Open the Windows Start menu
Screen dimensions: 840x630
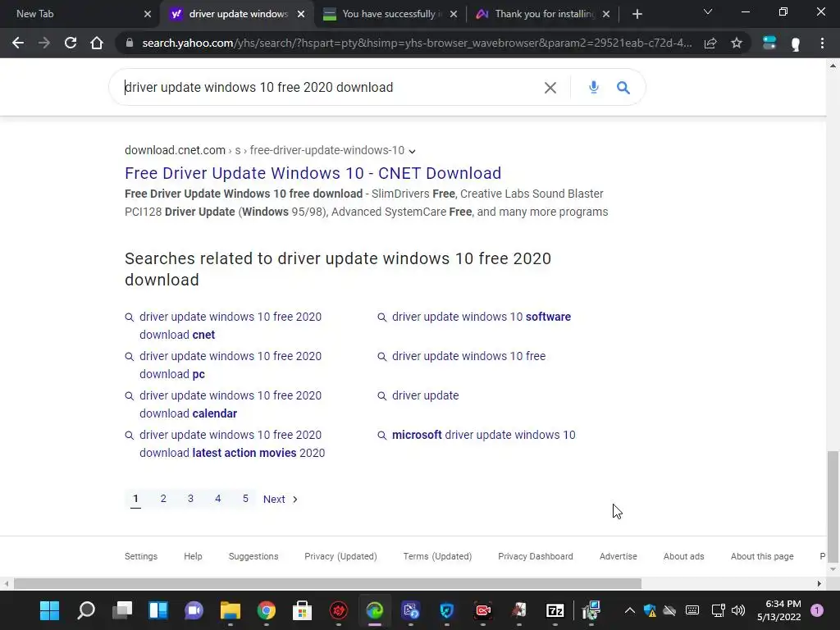[49, 610]
